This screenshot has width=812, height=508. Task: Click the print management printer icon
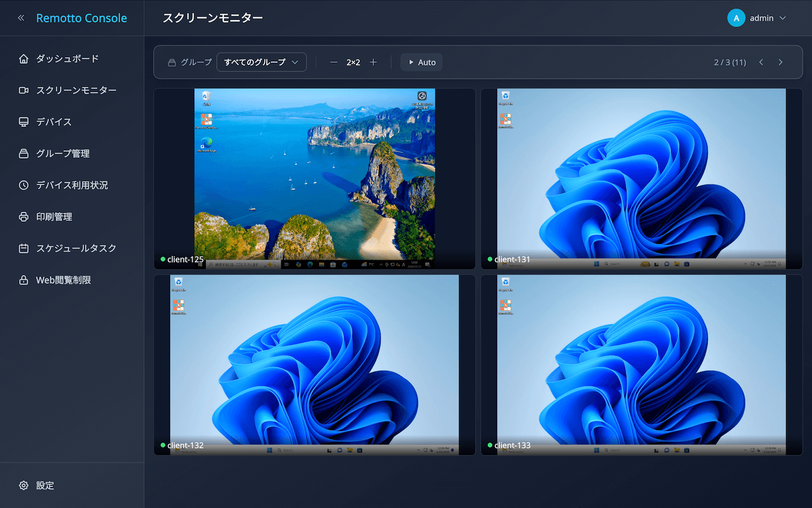[x=23, y=216]
